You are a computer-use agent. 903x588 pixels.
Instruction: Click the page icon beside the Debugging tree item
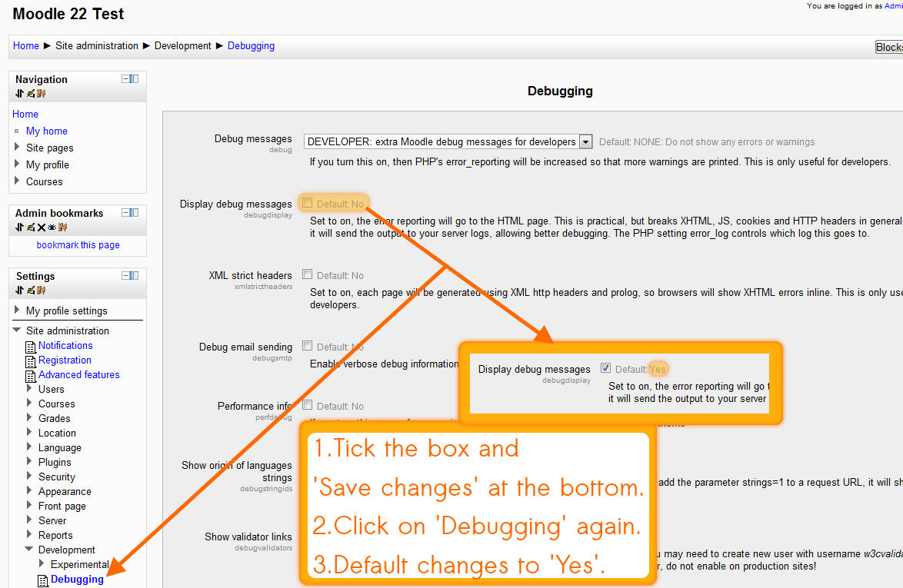43,580
